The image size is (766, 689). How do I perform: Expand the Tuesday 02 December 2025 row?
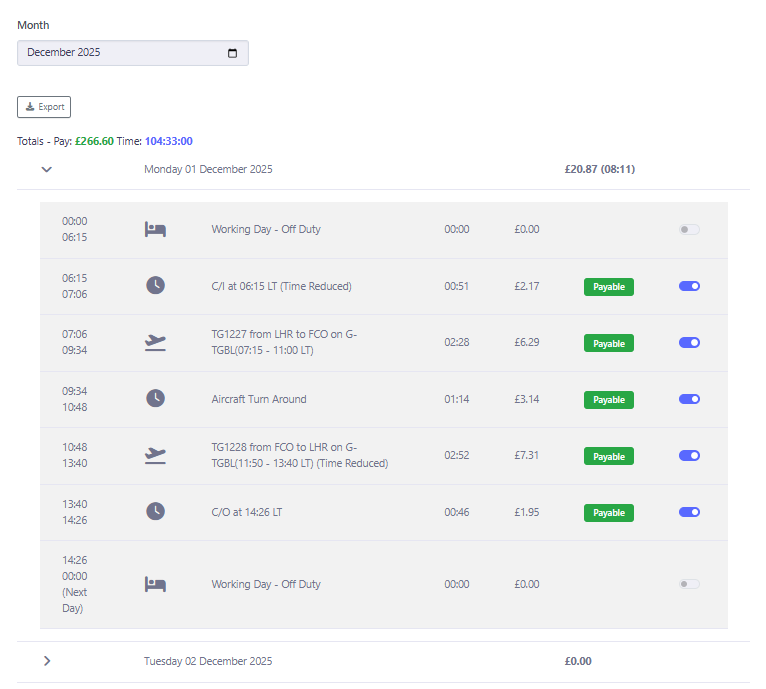click(x=46, y=661)
